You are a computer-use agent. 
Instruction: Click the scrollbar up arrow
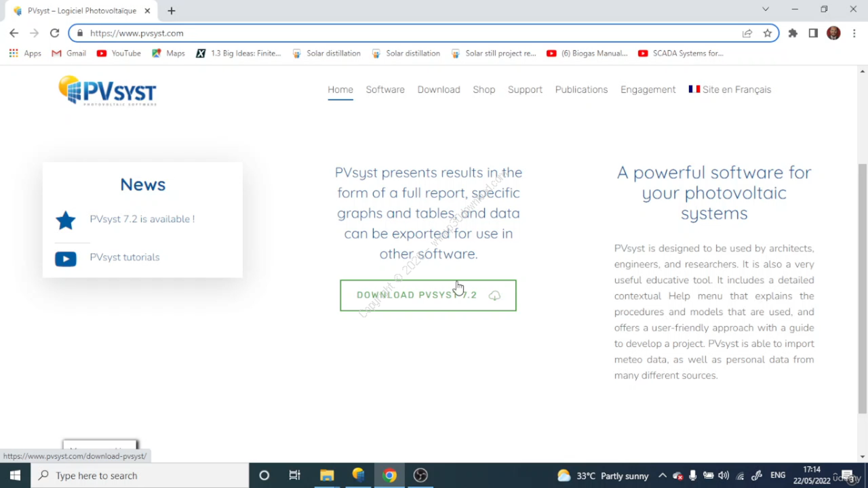tap(863, 71)
